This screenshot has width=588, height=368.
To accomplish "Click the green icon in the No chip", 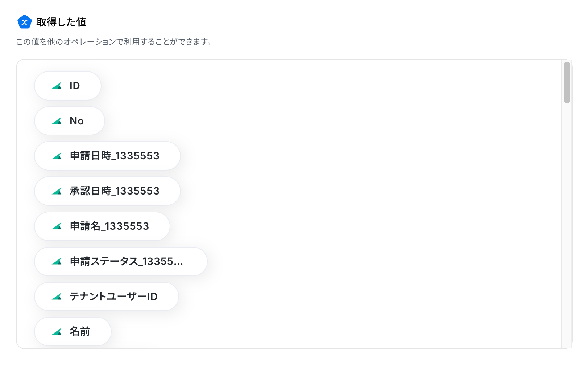I will [x=57, y=121].
